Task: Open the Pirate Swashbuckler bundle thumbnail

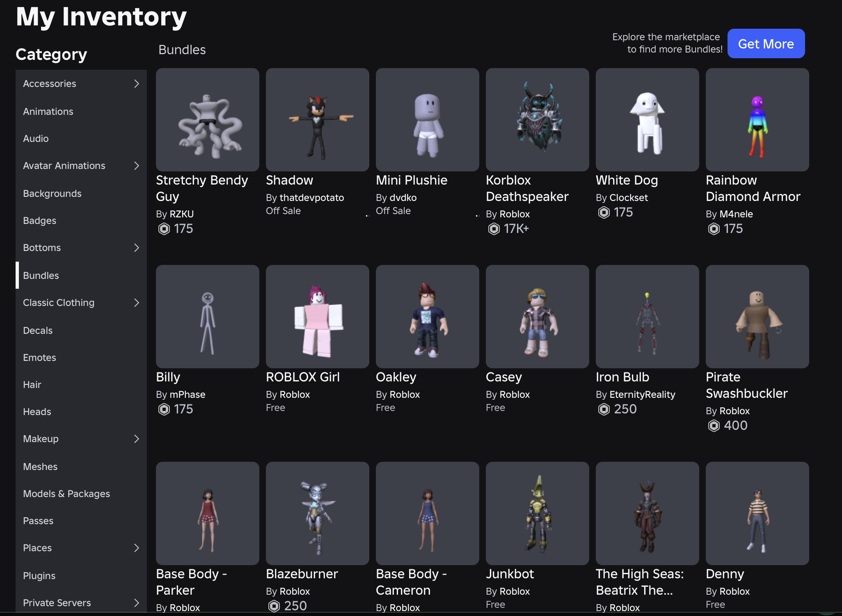Action: (757, 317)
